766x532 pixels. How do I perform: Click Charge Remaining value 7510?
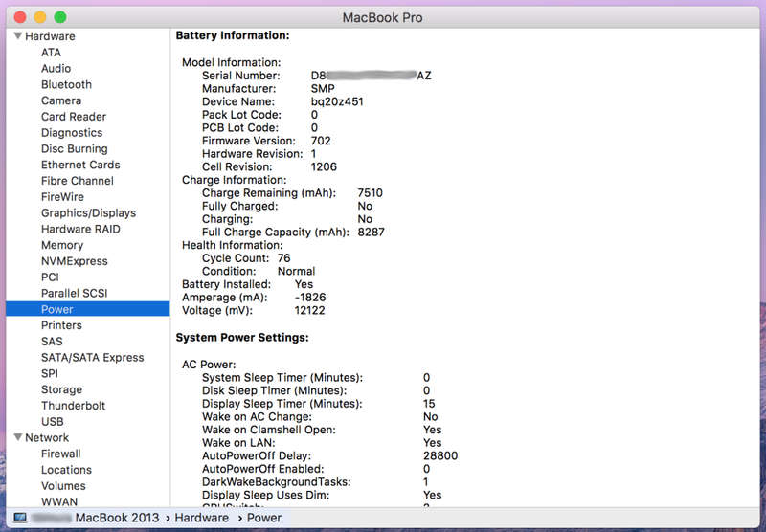tap(371, 192)
